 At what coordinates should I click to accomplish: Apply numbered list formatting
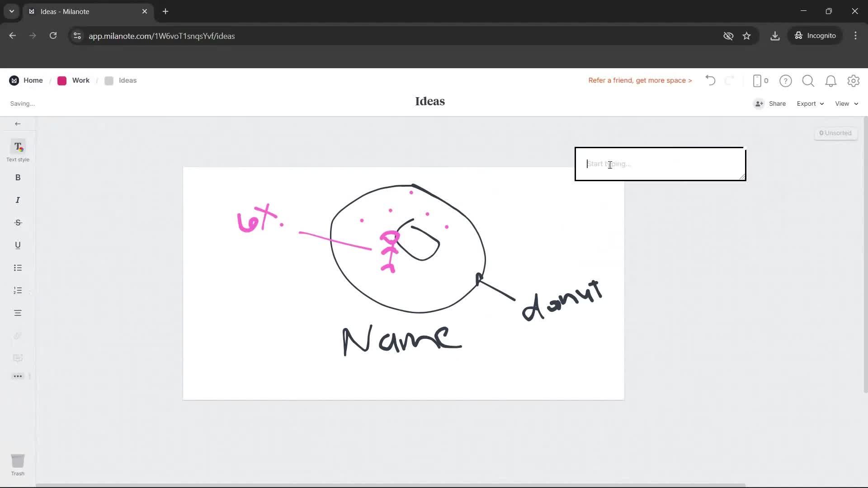click(18, 290)
